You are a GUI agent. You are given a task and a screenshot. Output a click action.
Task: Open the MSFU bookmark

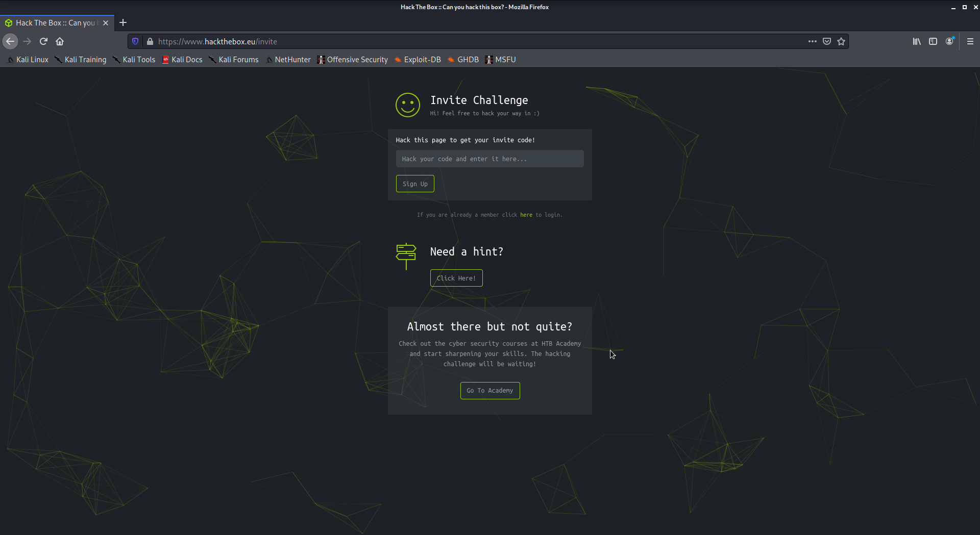pos(500,60)
